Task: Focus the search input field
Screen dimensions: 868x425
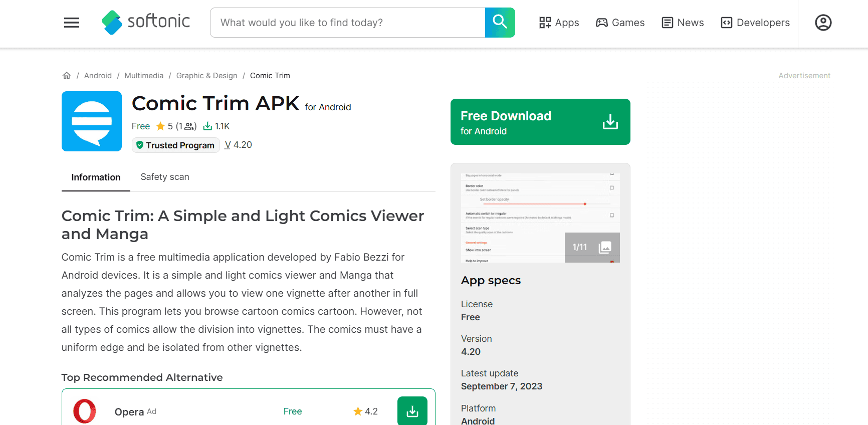Action: click(x=347, y=23)
